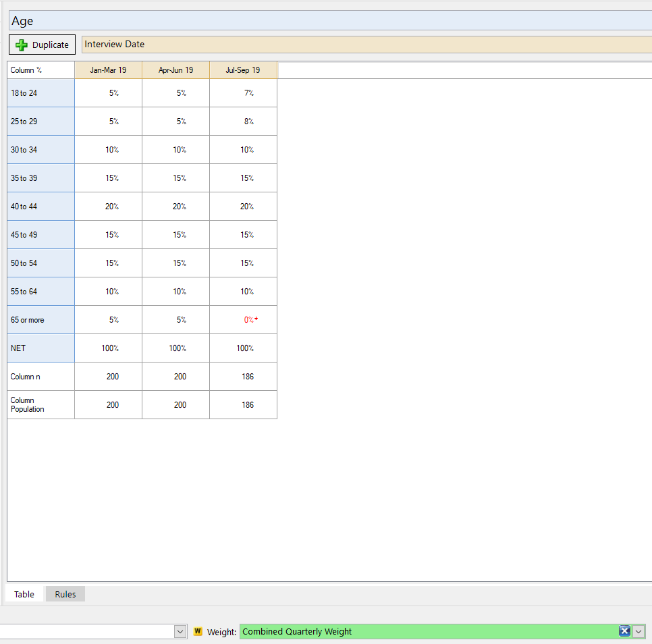
Task: Click the yellow W weight icon
Action: pyautogui.click(x=198, y=631)
